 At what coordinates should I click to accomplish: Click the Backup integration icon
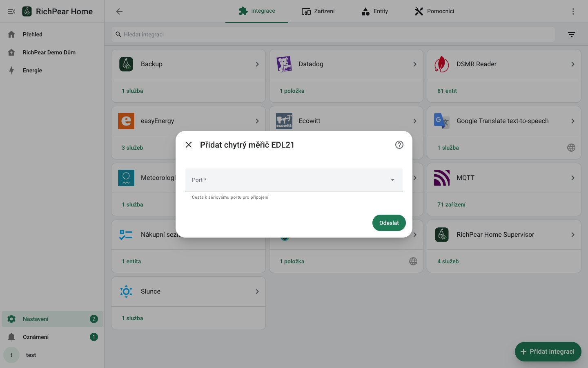coord(126,64)
